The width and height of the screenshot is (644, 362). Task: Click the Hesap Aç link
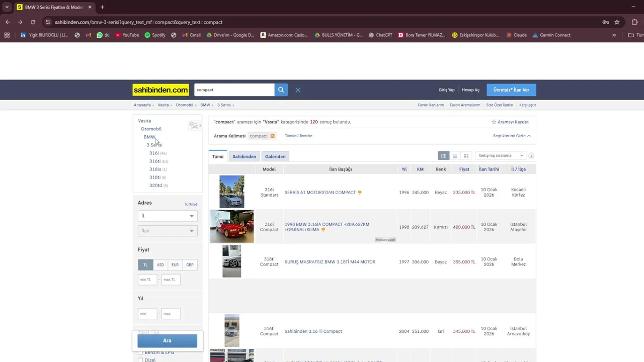pos(470,90)
